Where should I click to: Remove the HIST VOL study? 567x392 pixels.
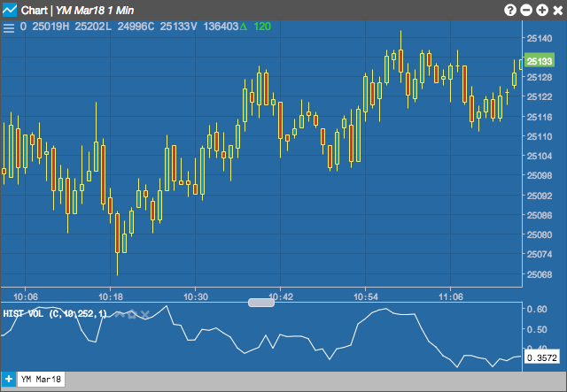point(145,314)
